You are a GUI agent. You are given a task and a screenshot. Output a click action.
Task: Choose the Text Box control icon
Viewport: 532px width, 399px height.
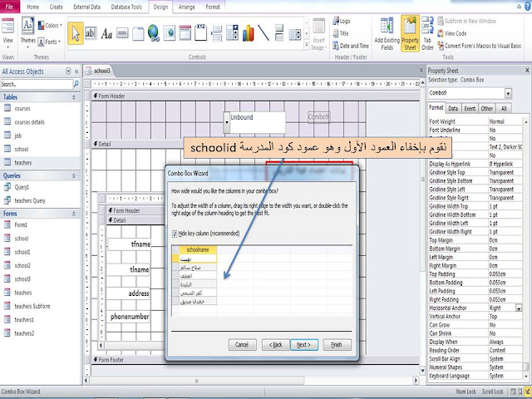(x=91, y=33)
